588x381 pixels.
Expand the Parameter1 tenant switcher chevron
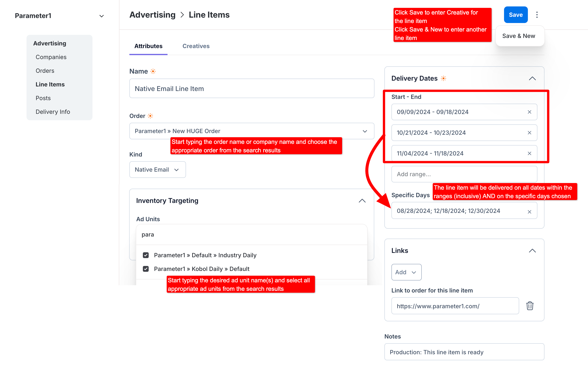click(x=102, y=16)
